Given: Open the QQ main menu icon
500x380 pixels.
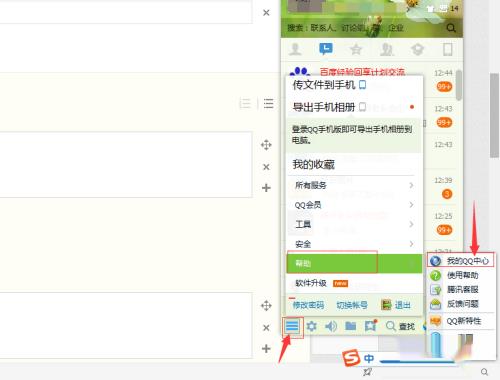Looking at the screenshot, I should pos(292,326).
